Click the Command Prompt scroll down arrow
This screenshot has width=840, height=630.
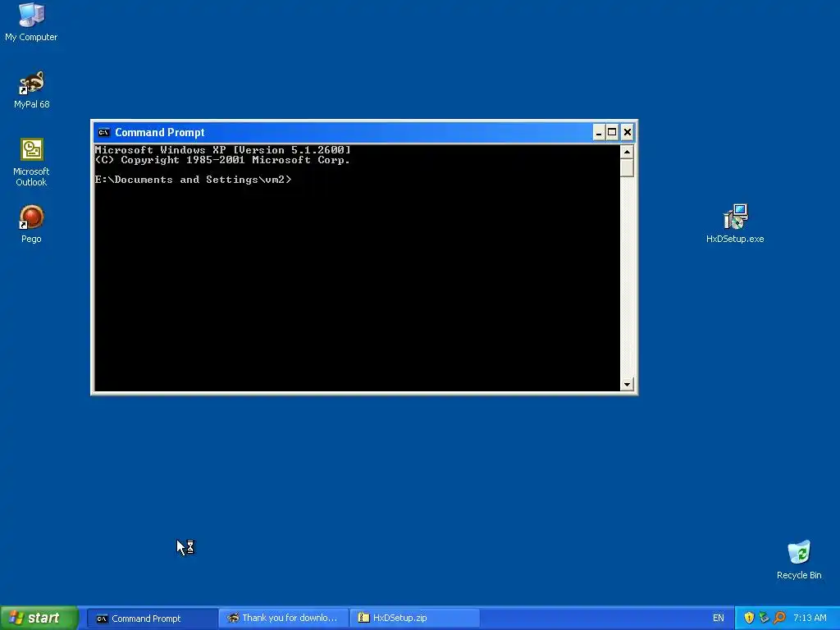tap(627, 384)
